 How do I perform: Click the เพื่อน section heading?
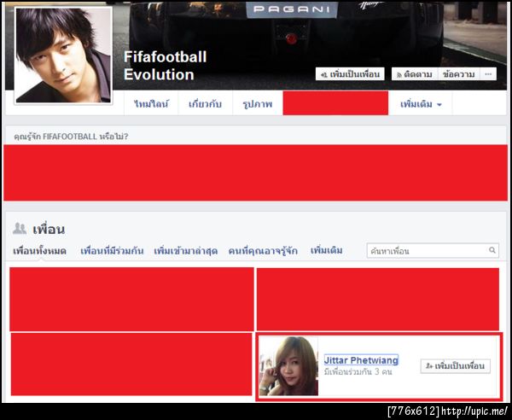tap(49, 230)
